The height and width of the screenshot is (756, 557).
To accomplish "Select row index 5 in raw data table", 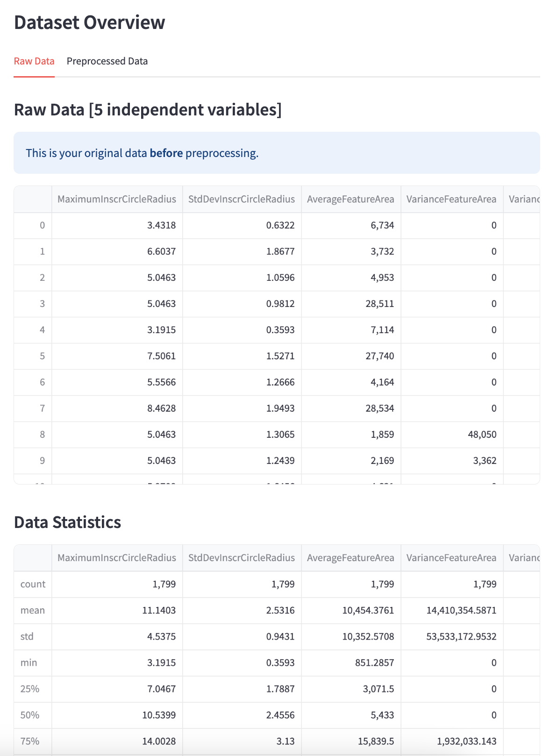I will 33,357.
